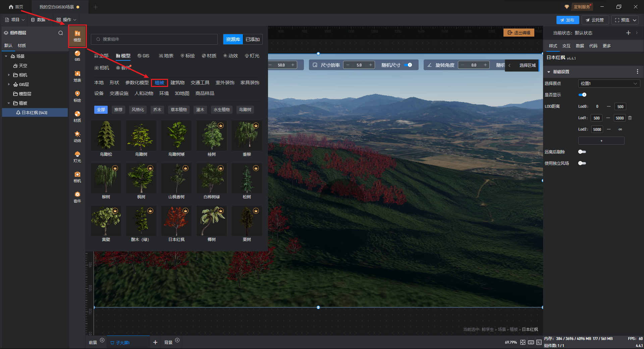Screen dimensions: 644x349
Task: Open the 材质 sidebar icon
Action: pos(77,116)
